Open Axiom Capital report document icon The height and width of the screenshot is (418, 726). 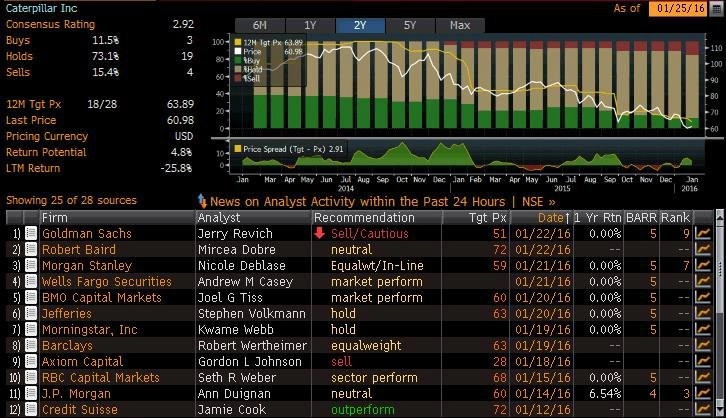coord(31,362)
